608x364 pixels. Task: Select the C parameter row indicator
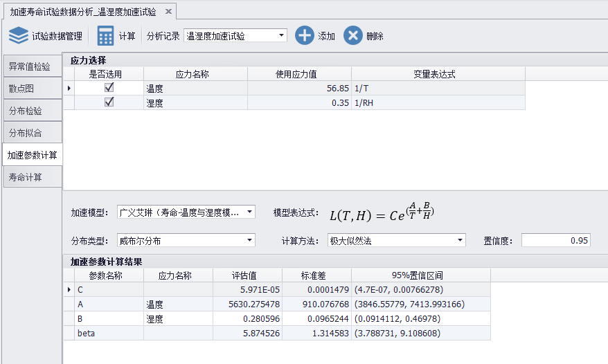[x=69, y=289]
